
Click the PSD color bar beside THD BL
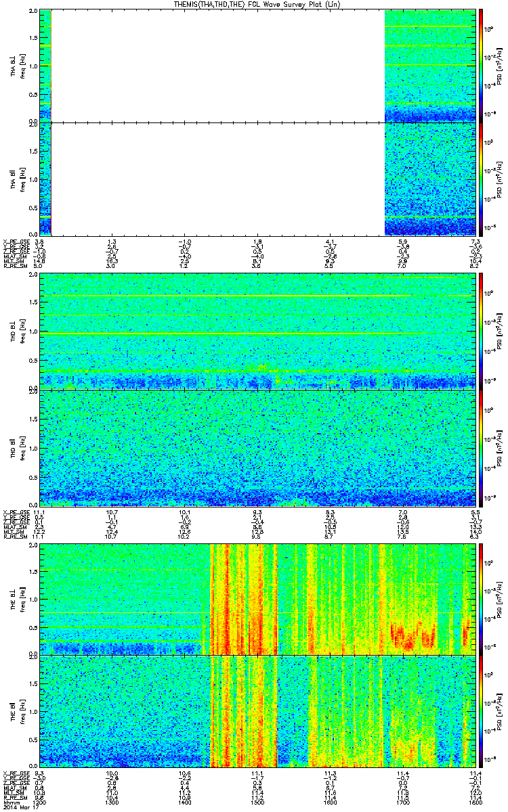click(x=482, y=332)
